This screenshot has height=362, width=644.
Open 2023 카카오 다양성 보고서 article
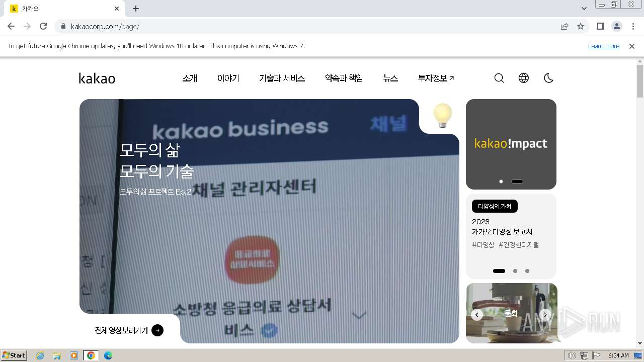(502, 227)
